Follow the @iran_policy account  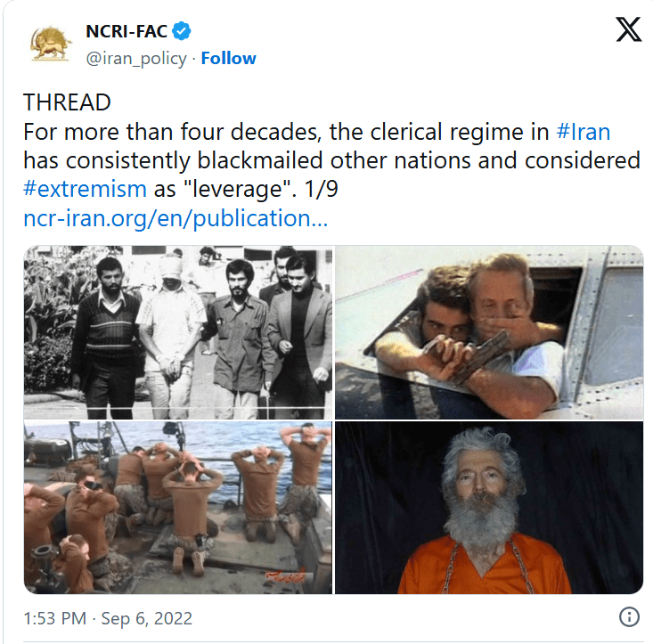click(228, 58)
